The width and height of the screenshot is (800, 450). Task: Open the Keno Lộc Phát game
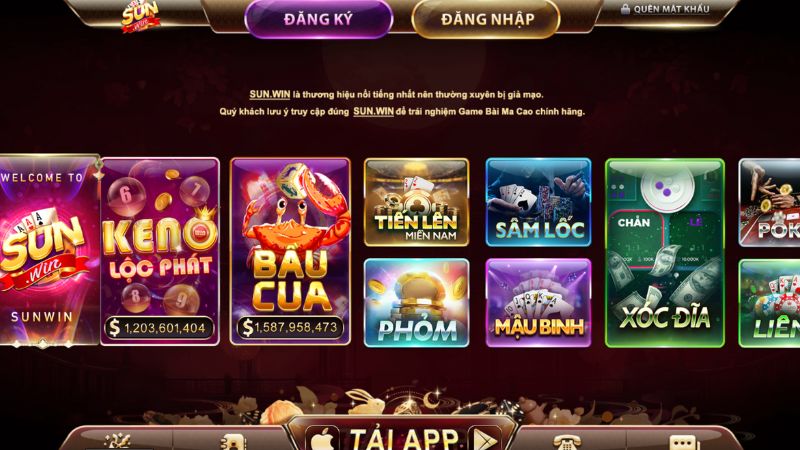click(x=160, y=252)
